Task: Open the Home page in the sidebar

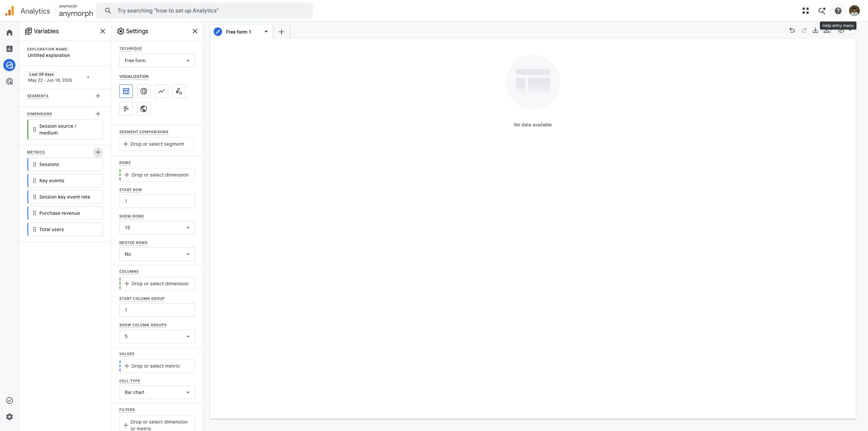Action: (9, 33)
